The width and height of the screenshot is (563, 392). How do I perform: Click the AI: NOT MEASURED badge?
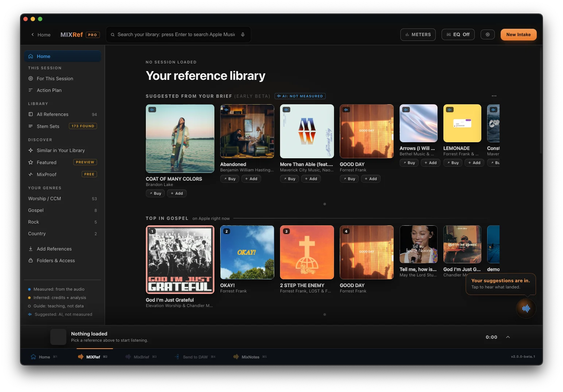pyautogui.click(x=300, y=96)
